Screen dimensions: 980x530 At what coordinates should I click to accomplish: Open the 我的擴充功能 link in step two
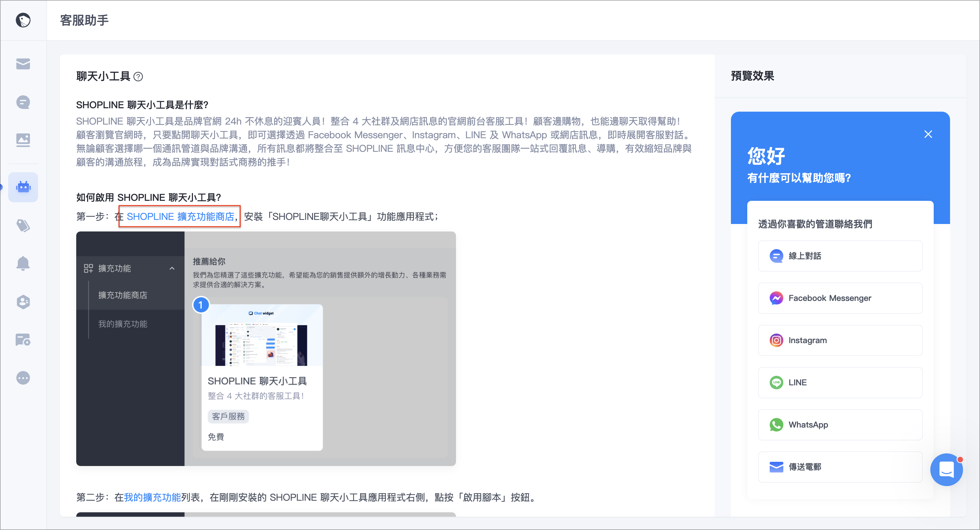click(x=152, y=497)
